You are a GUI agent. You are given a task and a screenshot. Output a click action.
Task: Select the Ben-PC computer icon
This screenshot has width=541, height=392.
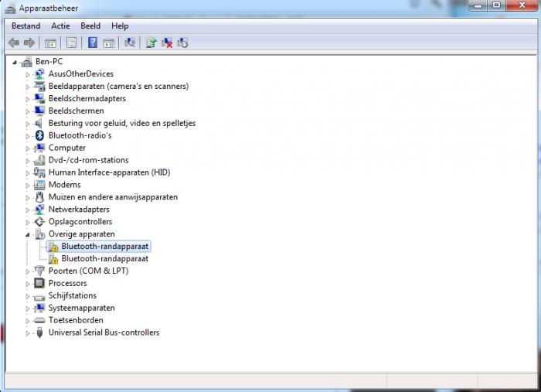point(26,62)
